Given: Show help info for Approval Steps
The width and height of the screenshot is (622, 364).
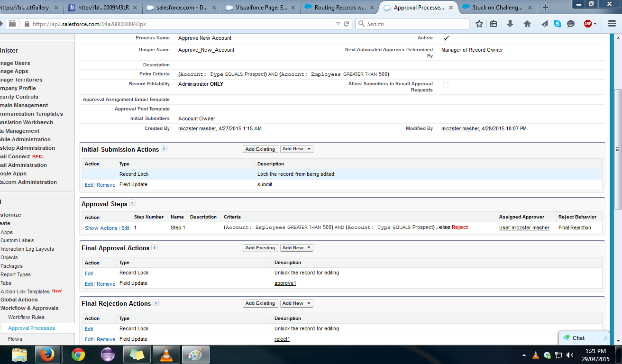Looking at the screenshot, I should pyautogui.click(x=132, y=203).
